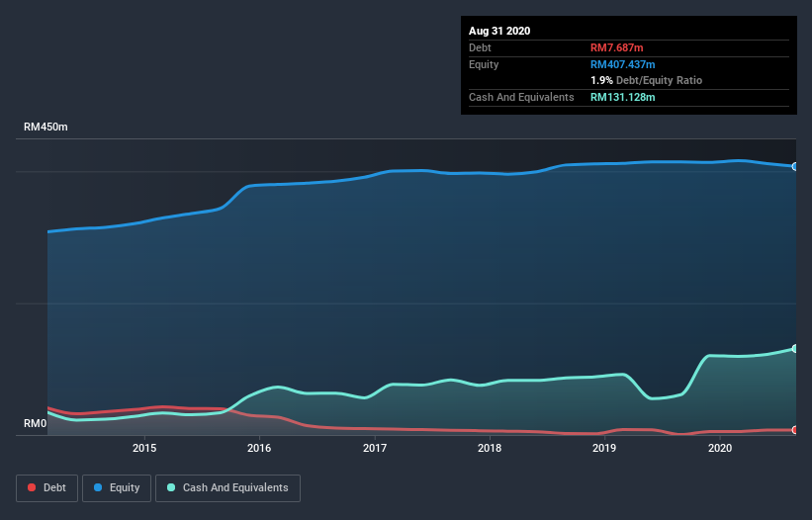Select the 2015 x-axis label

(144, 448)
